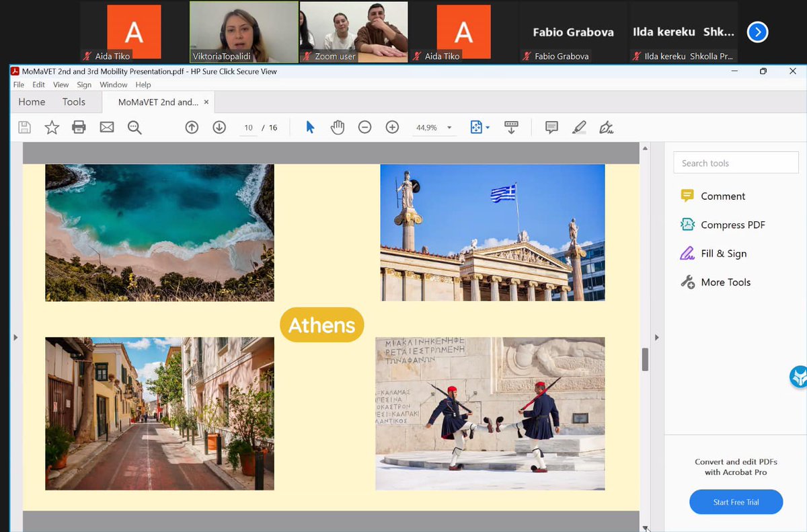Click the Athens yellow label
The height and width of the screenshot is (532, 807).
point(321,325)
